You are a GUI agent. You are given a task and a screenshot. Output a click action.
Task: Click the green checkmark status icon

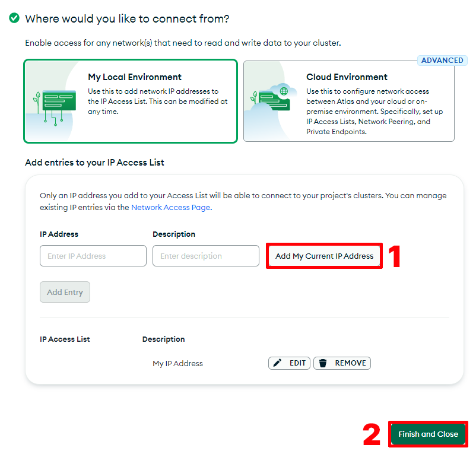[14, 18]
